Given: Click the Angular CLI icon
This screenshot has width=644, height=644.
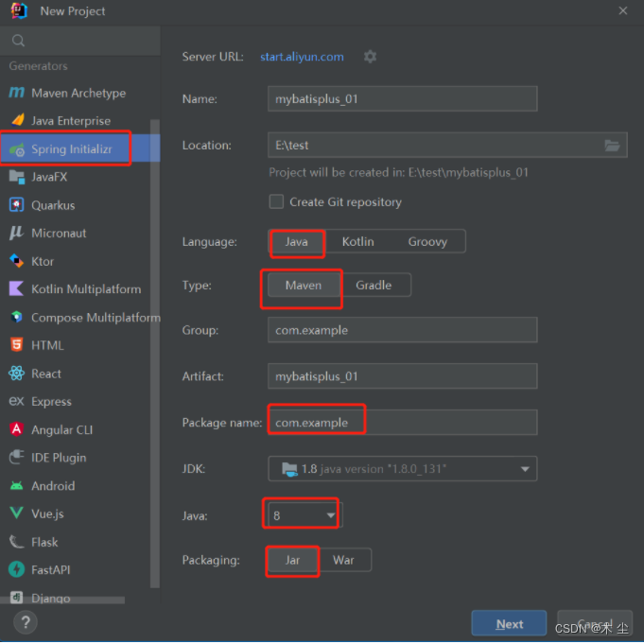Looking at the screenshot, I should pyautogui.click(x=16, y=429).
